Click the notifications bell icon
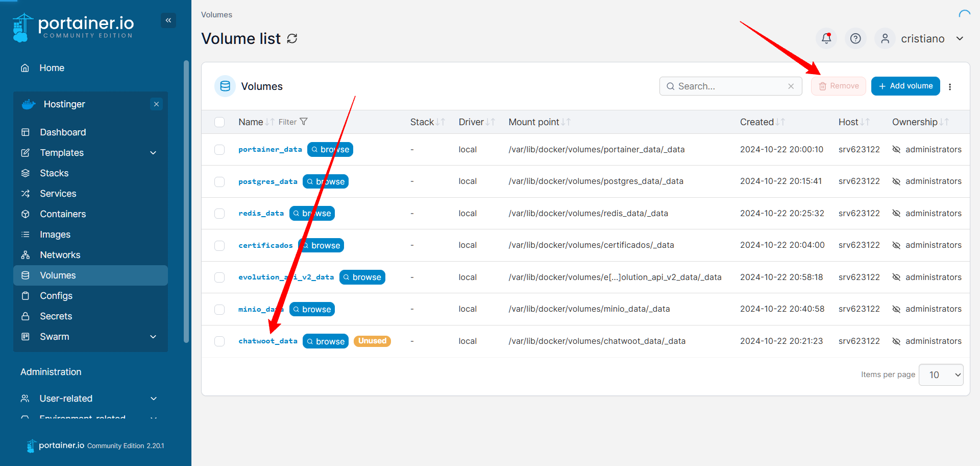 pos(826,38)
